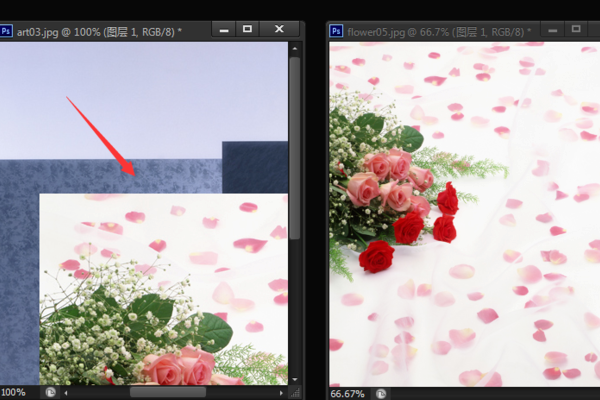Click the horizontal scroll left arrow in art03.jpg
This screenshot has width=600, height=400.
point(66,393)
